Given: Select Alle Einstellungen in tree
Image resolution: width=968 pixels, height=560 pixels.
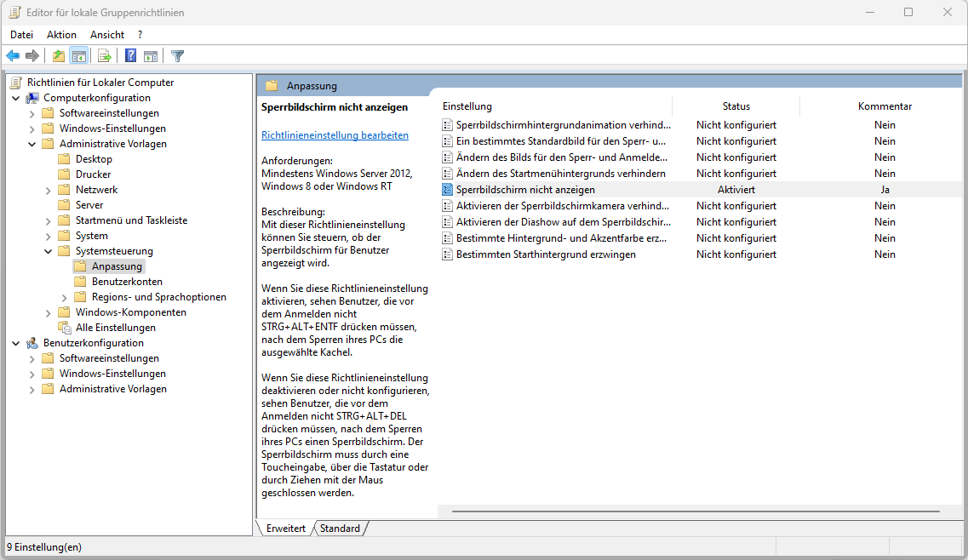Looking at the screenshot, I should [116, 327].
